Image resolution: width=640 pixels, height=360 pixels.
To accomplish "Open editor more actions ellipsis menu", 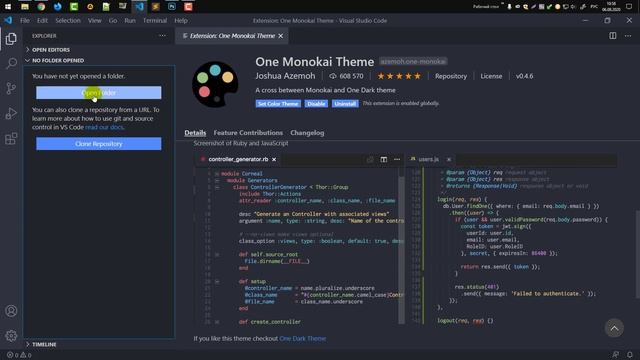I will (628, 36).
